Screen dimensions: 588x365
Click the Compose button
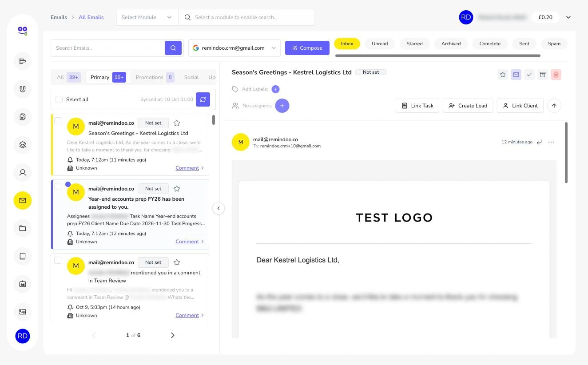point(307,48)
